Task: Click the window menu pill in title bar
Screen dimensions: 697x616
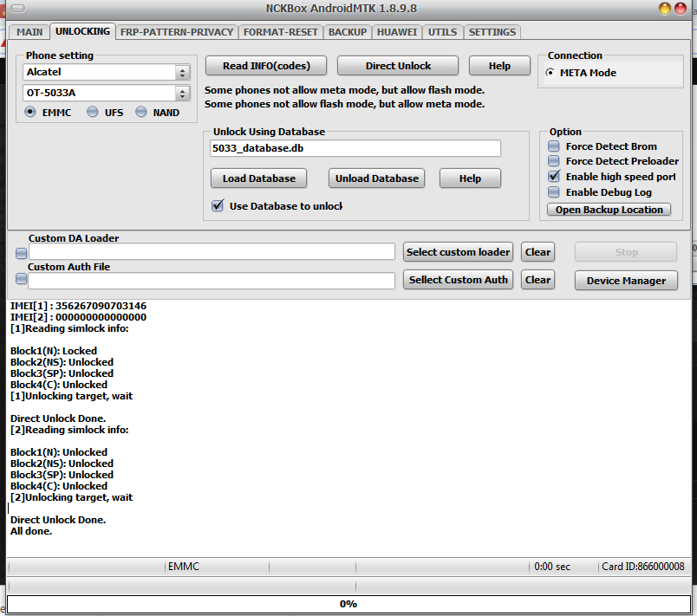Action: [18, 9]
